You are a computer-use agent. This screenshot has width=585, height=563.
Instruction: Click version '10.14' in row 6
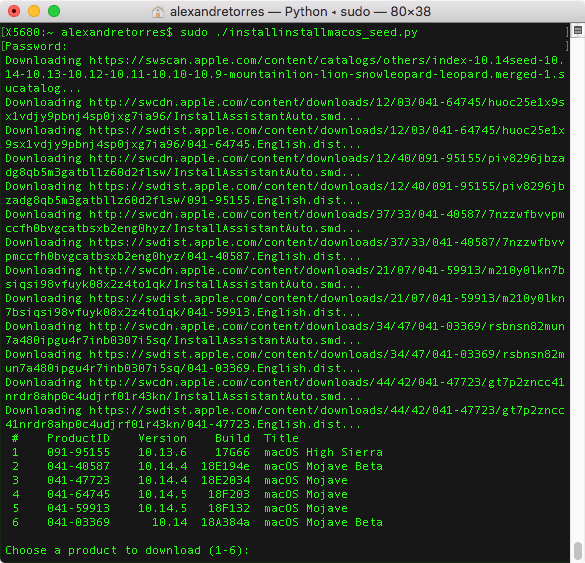click(169, 522)
